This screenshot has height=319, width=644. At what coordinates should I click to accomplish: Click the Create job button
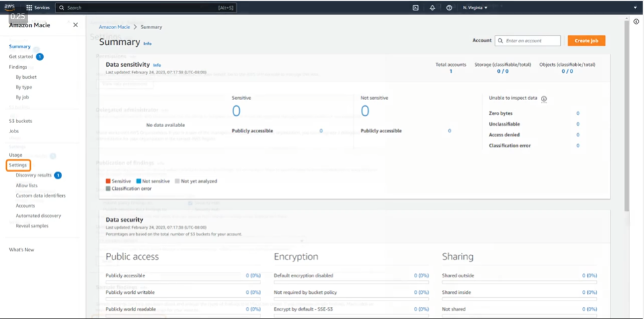click(x=586, y=40)
